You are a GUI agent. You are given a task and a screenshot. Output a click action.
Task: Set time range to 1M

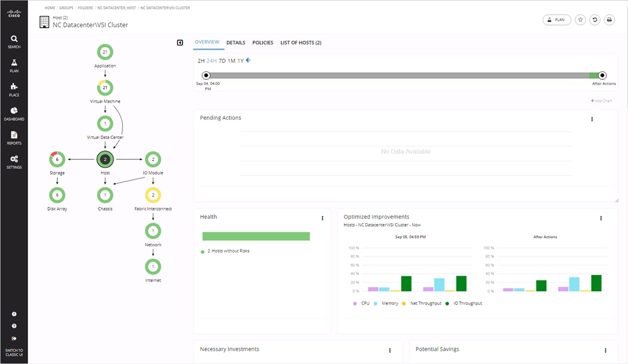(x=232, y=61)
